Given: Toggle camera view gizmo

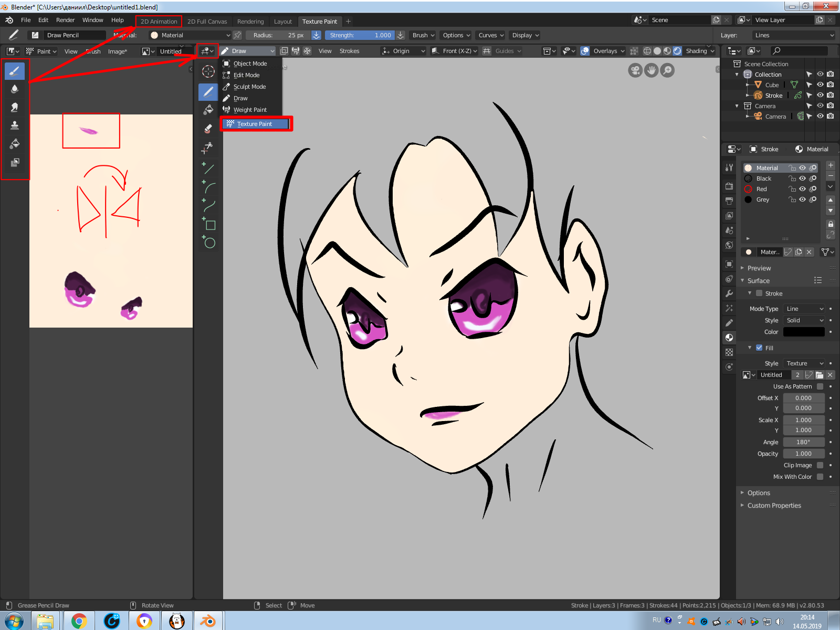Looking at the screenshot, I should point(635,70).
